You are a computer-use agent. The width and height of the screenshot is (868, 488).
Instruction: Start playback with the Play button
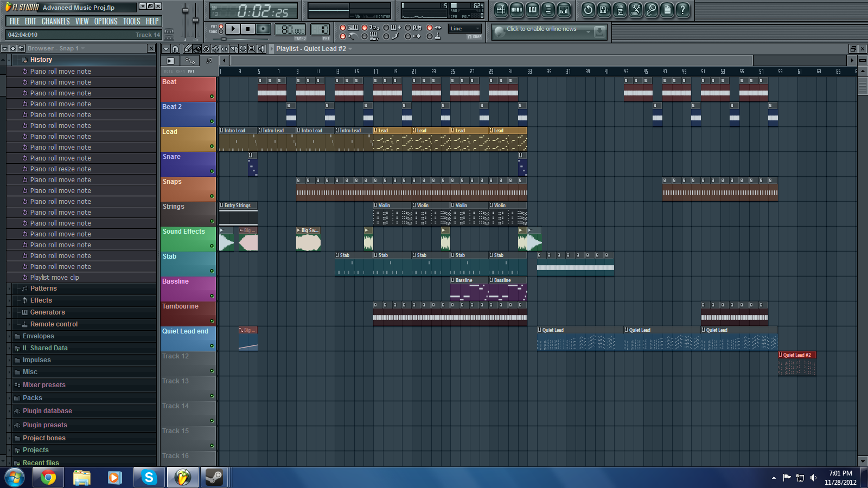click(233, 29)
